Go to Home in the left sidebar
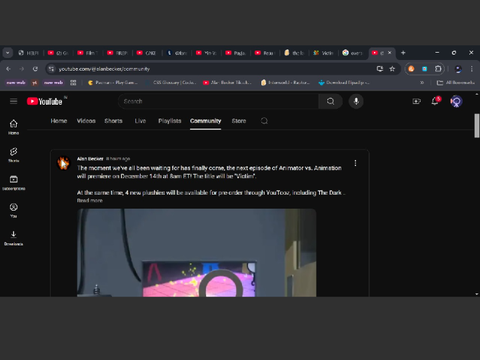Viewport: 480px width, 360px height. 13,127
